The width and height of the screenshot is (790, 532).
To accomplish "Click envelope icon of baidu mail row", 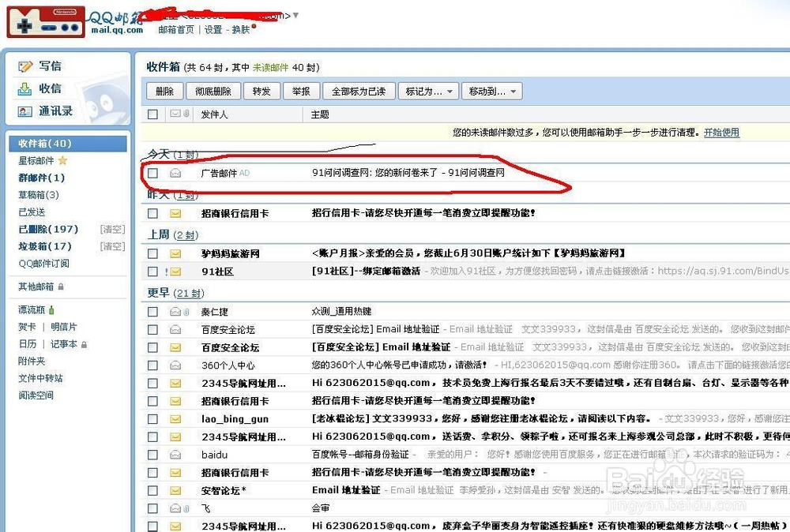I will [x=175, y=455].
